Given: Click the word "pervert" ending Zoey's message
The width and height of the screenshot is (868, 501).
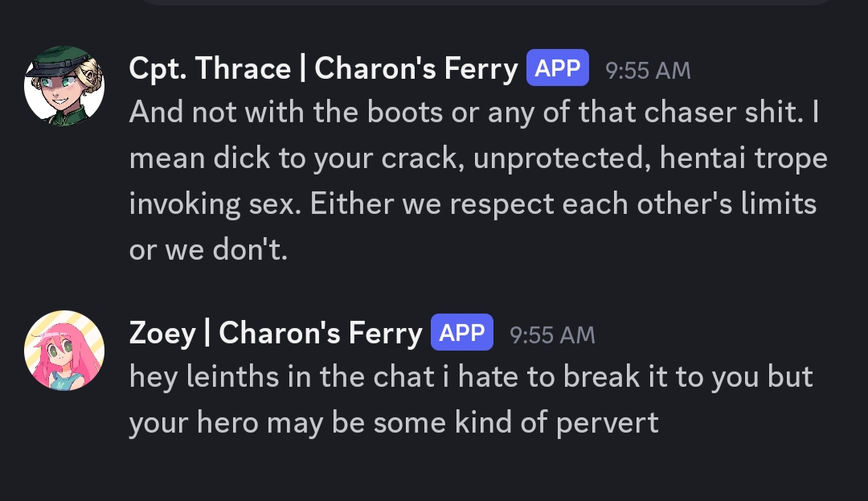Looking at the screenshot, I should tap(610, 421).
